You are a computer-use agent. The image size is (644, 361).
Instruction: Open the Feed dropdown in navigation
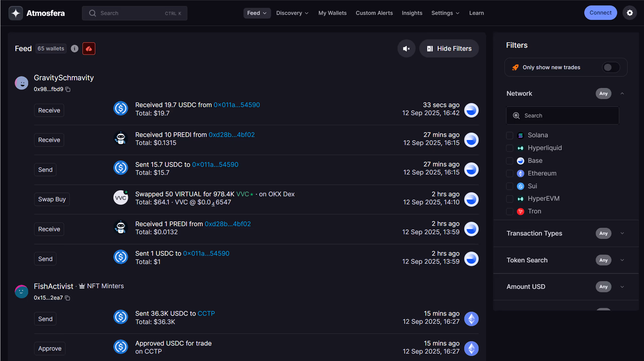[257, 13]
